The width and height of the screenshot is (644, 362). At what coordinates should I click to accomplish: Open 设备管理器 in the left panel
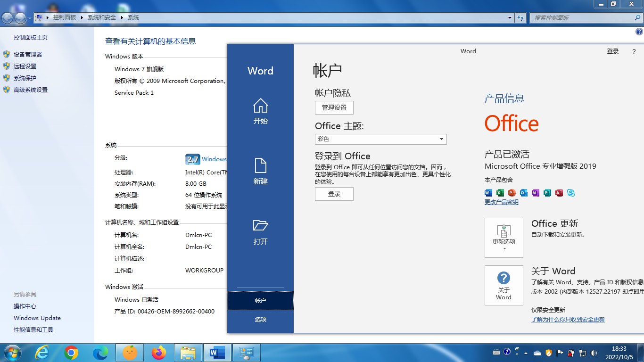[x=28, y=55]
